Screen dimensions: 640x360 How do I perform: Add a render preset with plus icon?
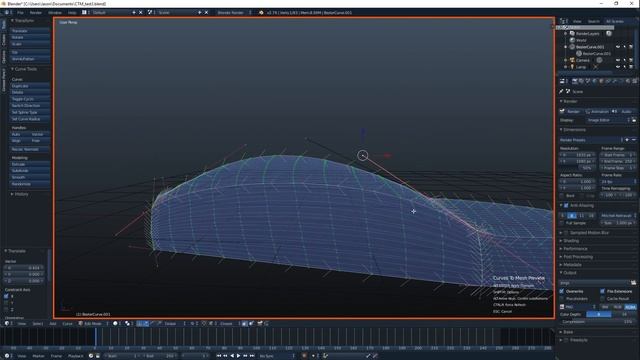coord(627,140)
